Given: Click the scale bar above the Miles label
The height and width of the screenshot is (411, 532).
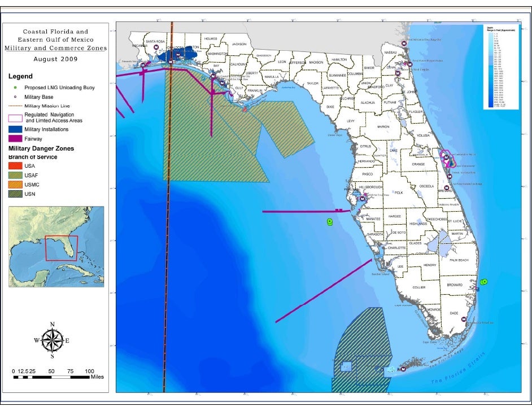Looking at the screenshot, I should (51, 377).
